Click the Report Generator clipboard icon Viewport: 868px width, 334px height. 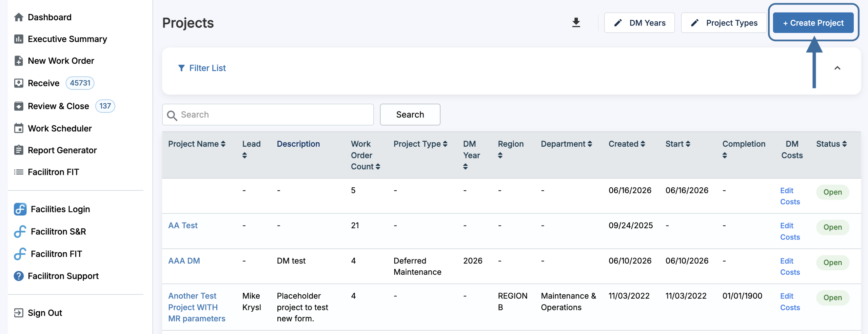pos(19,150)
